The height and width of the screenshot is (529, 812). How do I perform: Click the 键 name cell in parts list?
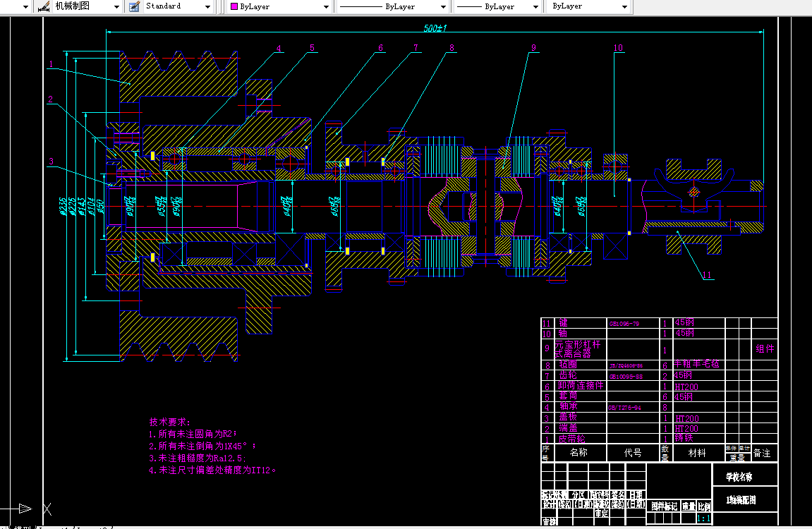[581, 323]
